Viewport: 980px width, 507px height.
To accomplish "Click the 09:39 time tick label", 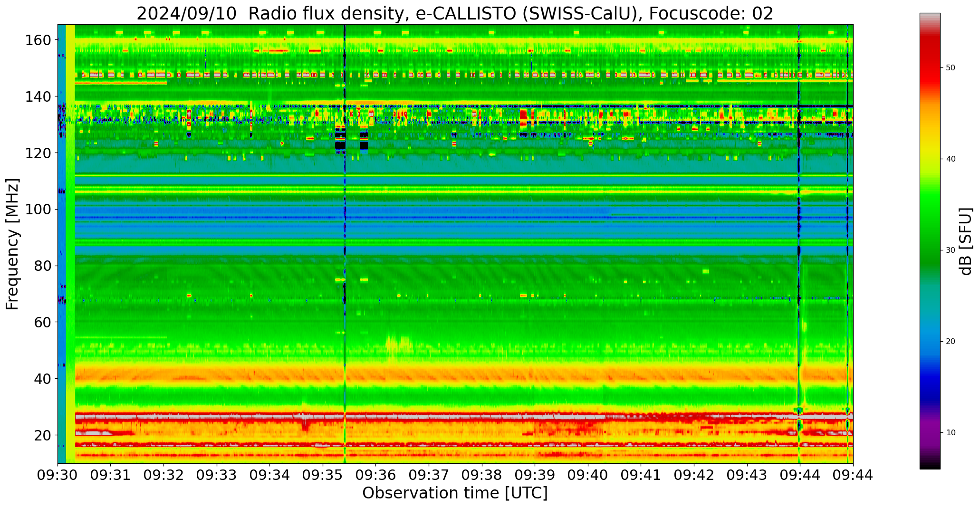I will pyautogui.click(x=535, y=475).
